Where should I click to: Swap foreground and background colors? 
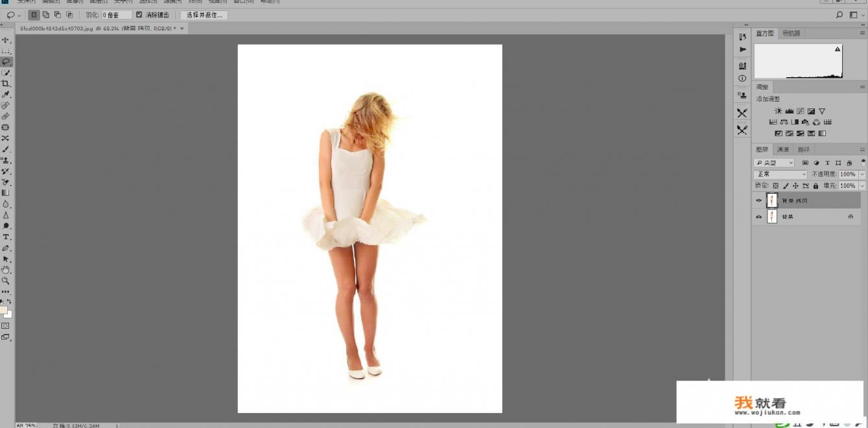pos(9,302)
